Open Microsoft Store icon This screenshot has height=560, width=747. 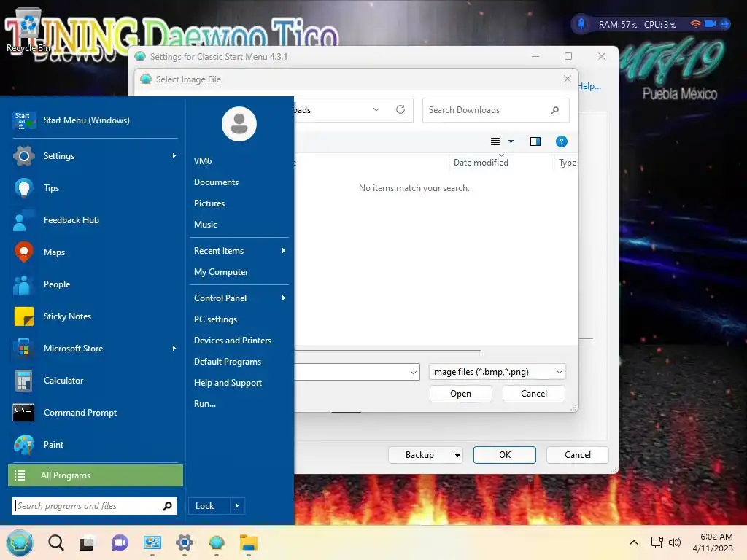pyautogui.click(x=23, y=348)
